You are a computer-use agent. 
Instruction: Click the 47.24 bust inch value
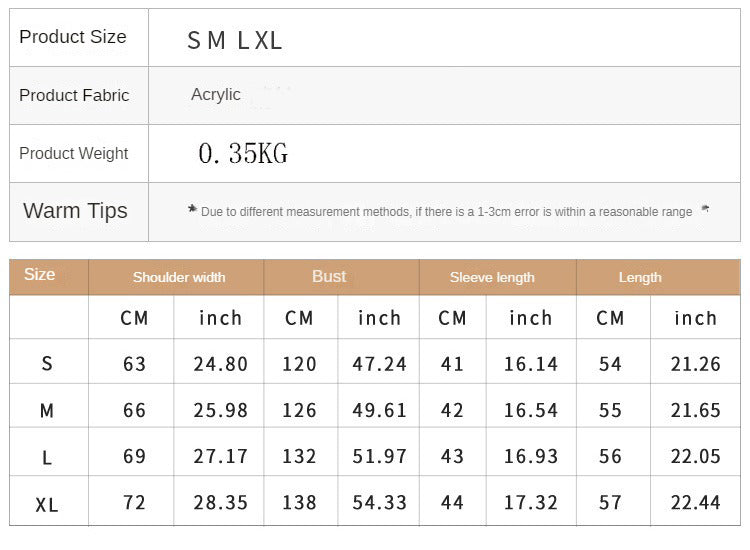[379, 364]
